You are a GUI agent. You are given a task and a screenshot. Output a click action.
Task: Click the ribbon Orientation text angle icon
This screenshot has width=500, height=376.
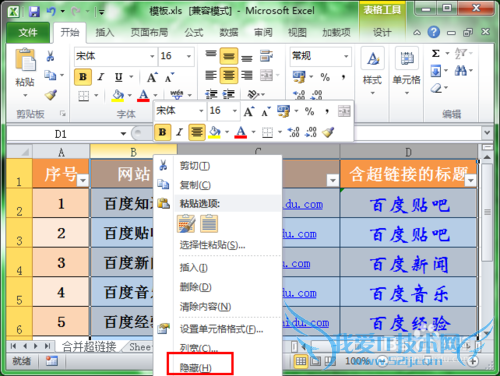pyautogui.click(x=253, y=95)
